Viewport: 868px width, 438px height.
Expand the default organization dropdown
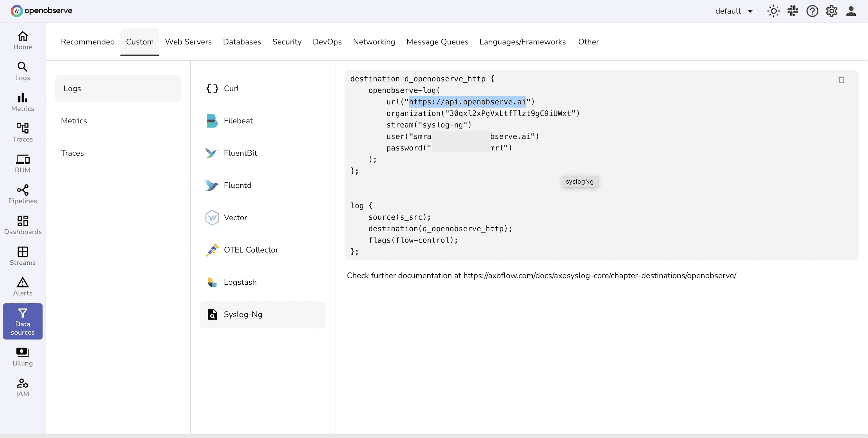point(734,11)
